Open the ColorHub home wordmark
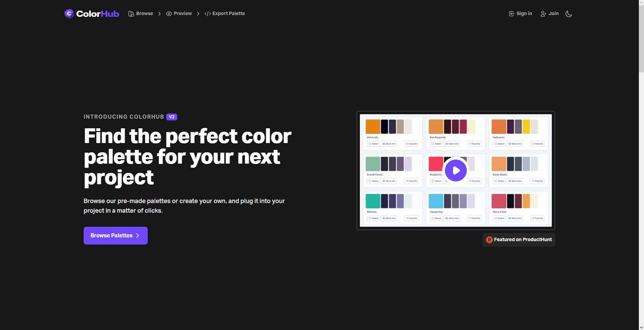 point(98,14)
